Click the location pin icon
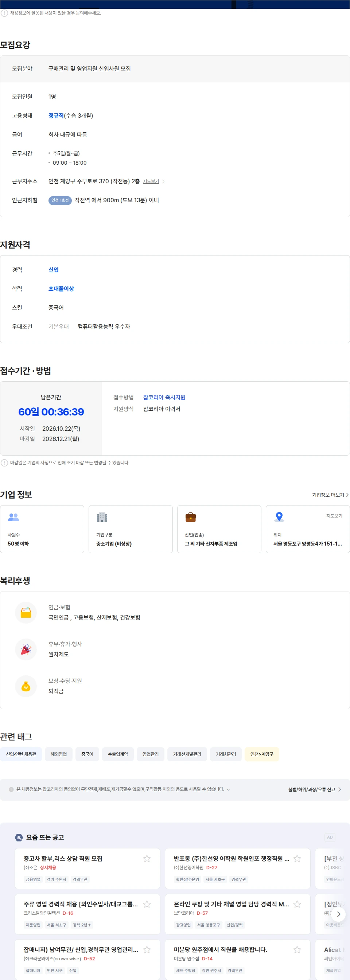The height and width of the screenshot is (980, 350). point(279,517)
